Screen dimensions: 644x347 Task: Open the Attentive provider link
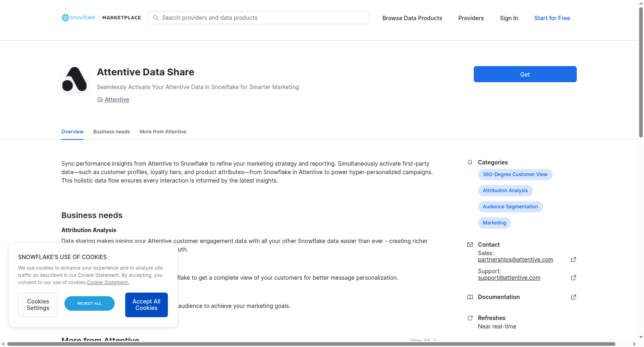(117, 100)
